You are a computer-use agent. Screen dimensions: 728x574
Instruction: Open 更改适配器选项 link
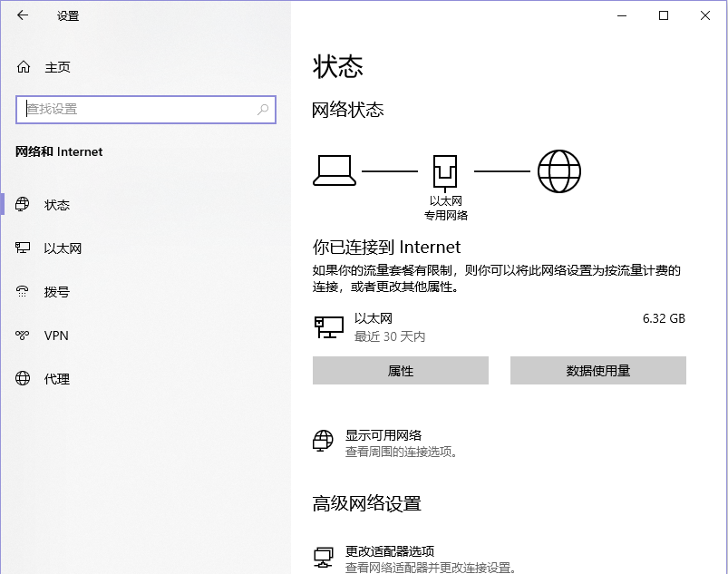click(390, 551)
